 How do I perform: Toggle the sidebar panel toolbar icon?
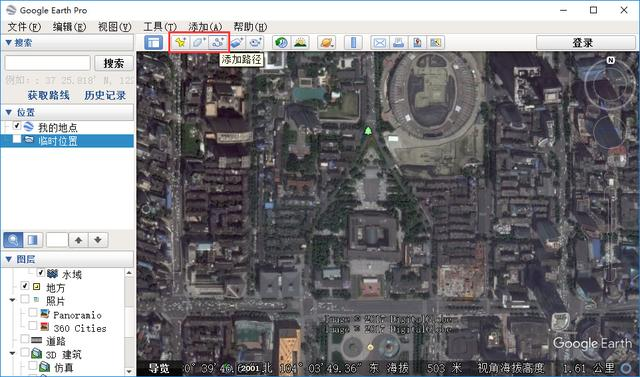click(x=154, y=42)
